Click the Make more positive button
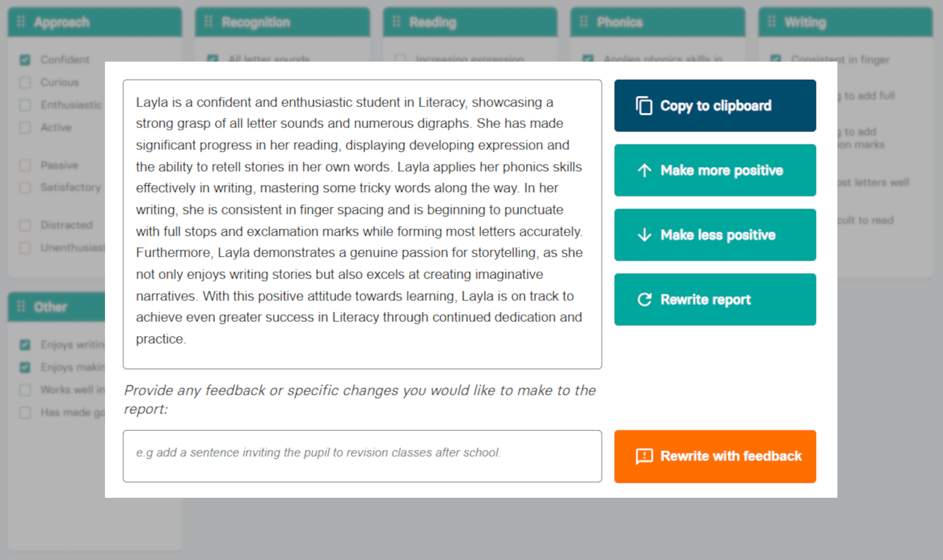943x560 pixels. tap(715, 171)
